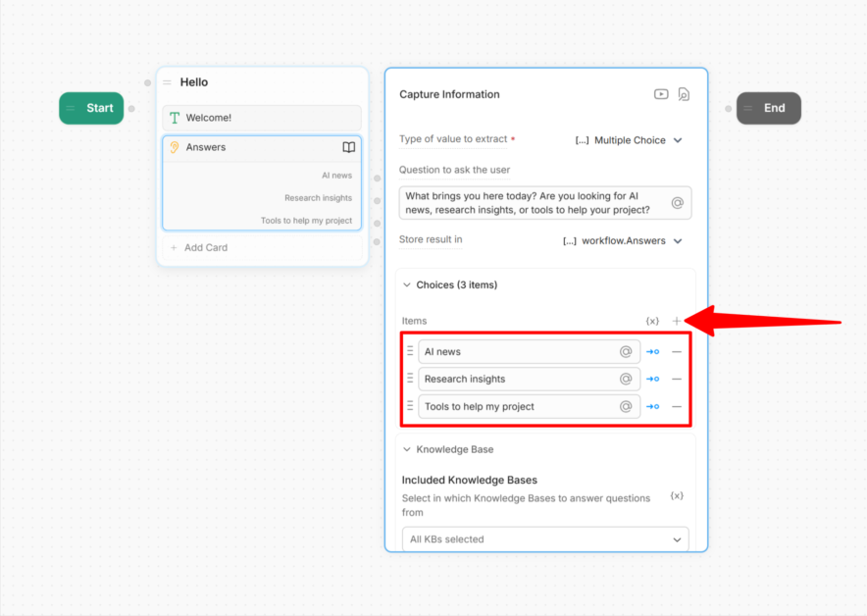Click the blue transition icon for Tools to help my project
The width and height of the screenshot is (867, 616).
pos(652,406)
